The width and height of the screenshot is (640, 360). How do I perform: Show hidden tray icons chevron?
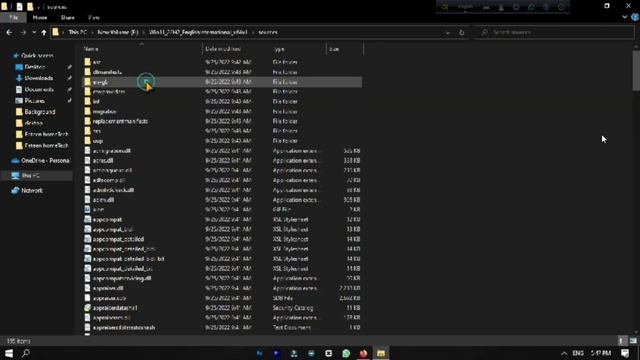point(564,353)
